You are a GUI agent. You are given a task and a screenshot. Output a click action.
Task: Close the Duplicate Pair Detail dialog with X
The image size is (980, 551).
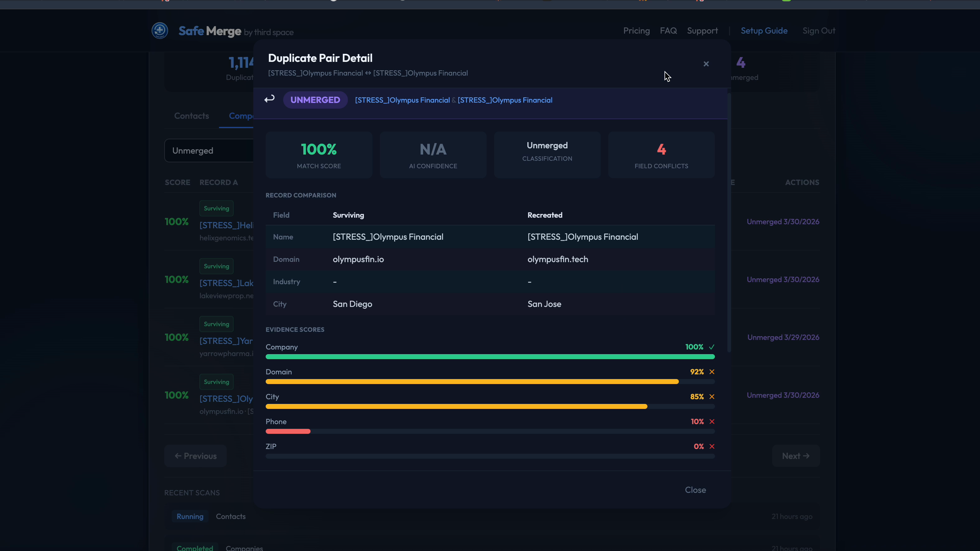click(x=706, y=64)
